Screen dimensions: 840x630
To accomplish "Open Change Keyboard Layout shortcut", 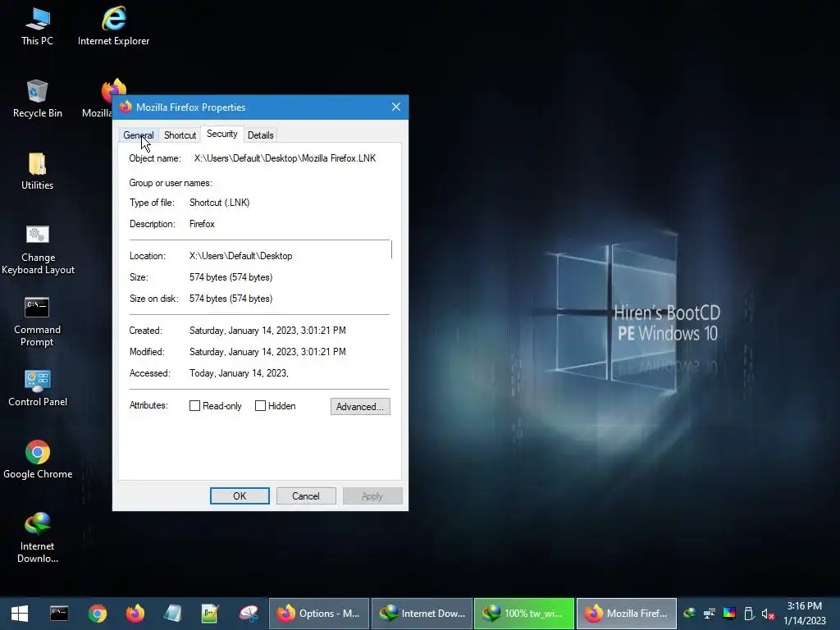I will coord(38,249).
